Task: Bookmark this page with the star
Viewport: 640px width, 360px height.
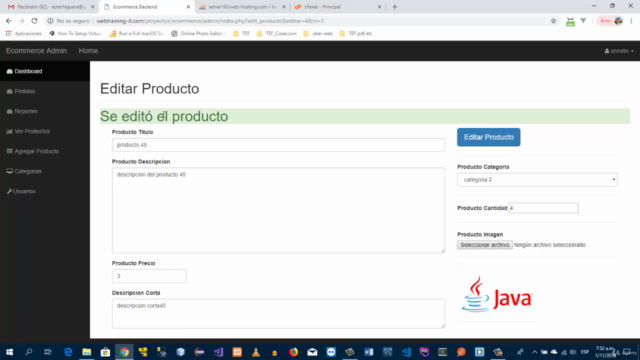Action: [x=553, y=21]
